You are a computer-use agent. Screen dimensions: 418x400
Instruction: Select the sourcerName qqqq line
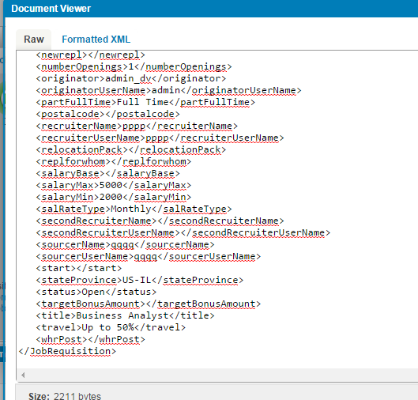125,245
